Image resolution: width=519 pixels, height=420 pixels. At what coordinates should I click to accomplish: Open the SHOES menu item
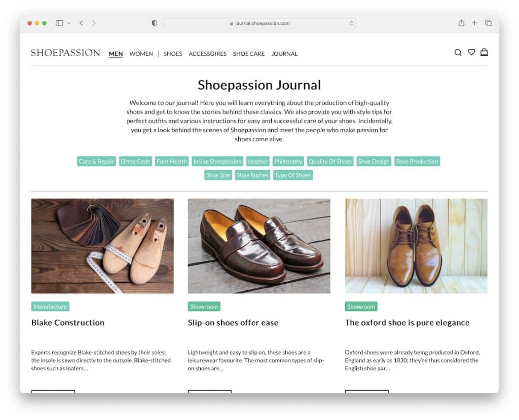click(x=173, y=54)
